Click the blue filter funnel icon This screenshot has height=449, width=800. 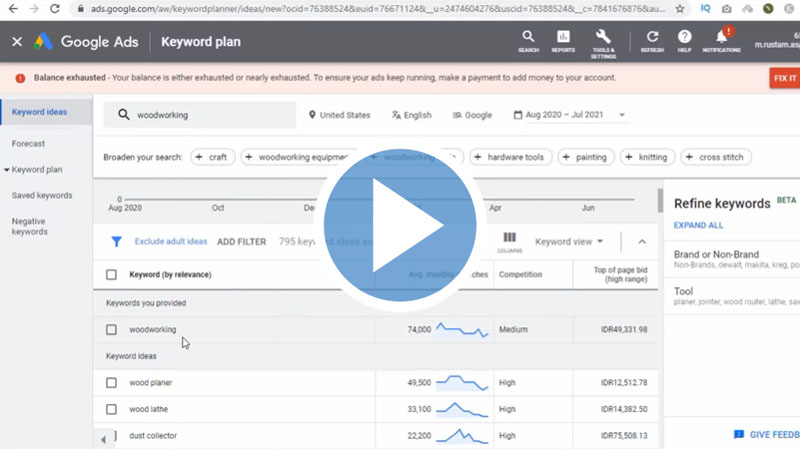tap(116, 242)
